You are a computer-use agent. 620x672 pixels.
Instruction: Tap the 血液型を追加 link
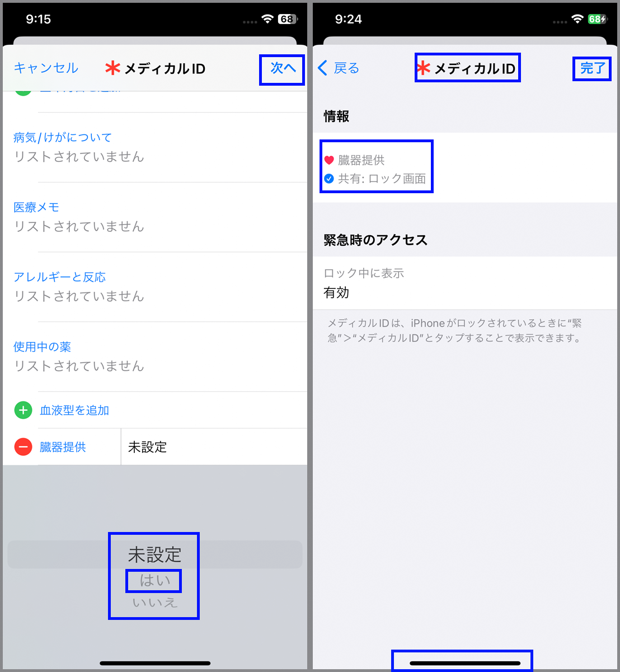click(74, 410)
